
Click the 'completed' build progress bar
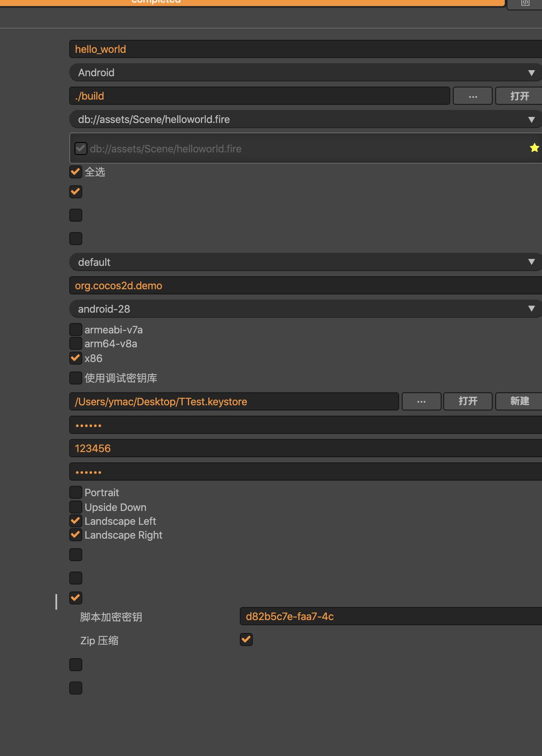252,3
